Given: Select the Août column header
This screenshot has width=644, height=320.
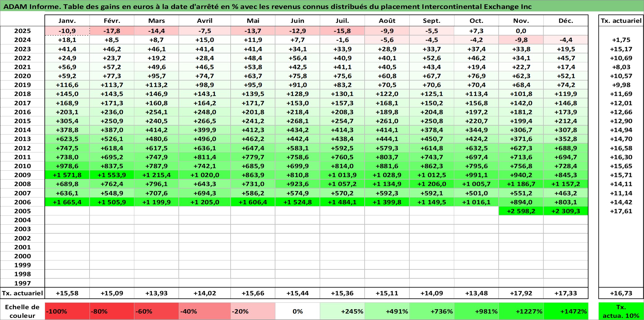Looking at the screenshot, I should tap(387, 21).
